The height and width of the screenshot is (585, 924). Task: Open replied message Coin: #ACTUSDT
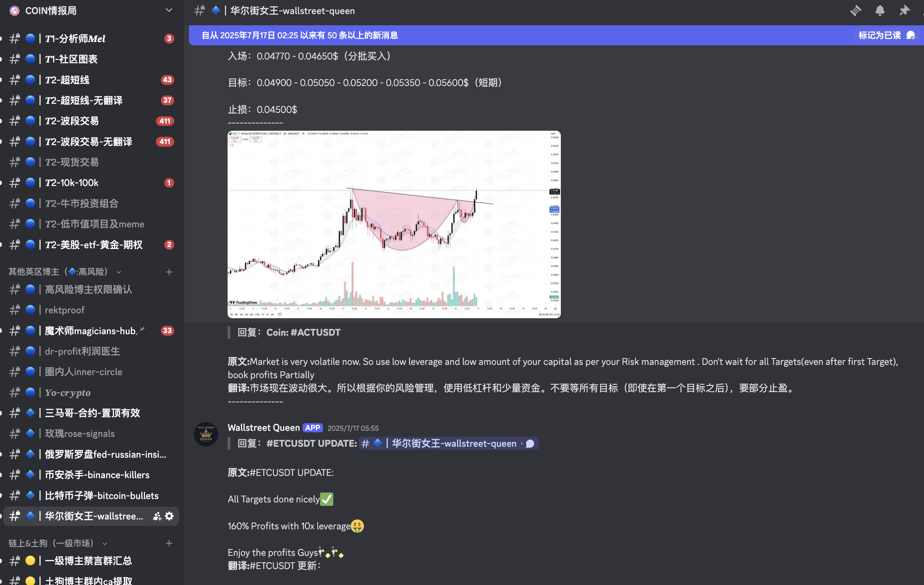pos(289,332)
